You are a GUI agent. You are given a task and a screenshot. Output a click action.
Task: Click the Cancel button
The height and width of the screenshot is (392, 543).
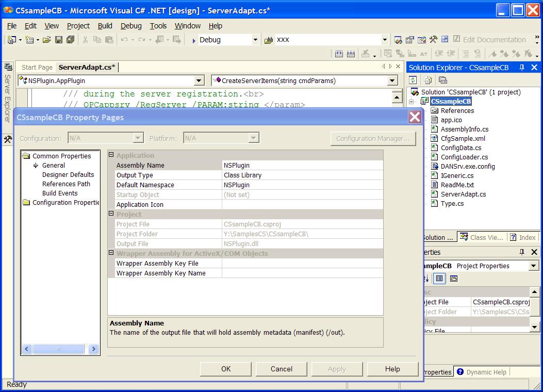[x=282, y=369]
